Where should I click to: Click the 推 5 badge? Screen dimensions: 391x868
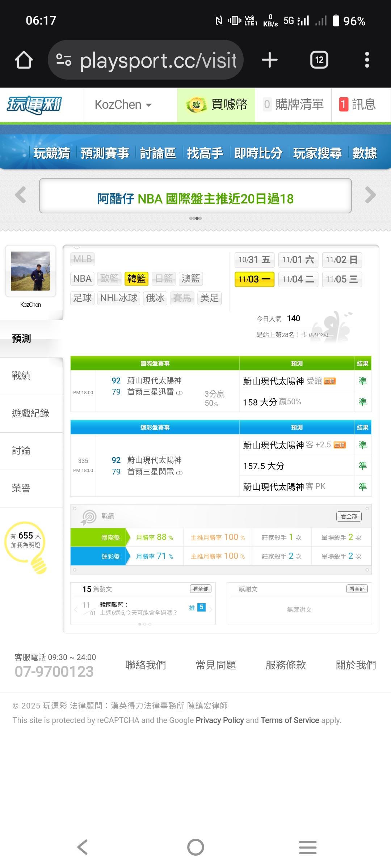coord(197,607)
